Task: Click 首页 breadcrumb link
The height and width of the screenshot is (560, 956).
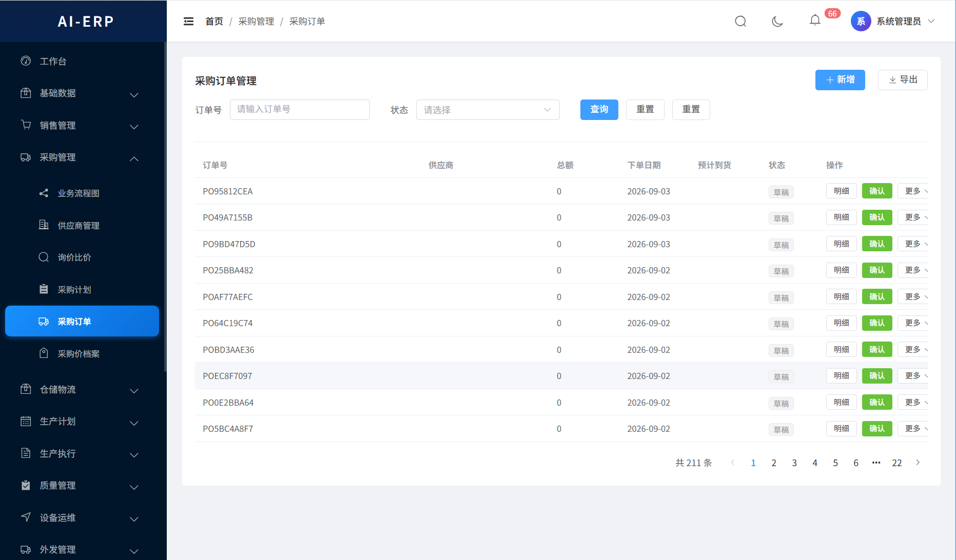Action: tap(214, 21)
